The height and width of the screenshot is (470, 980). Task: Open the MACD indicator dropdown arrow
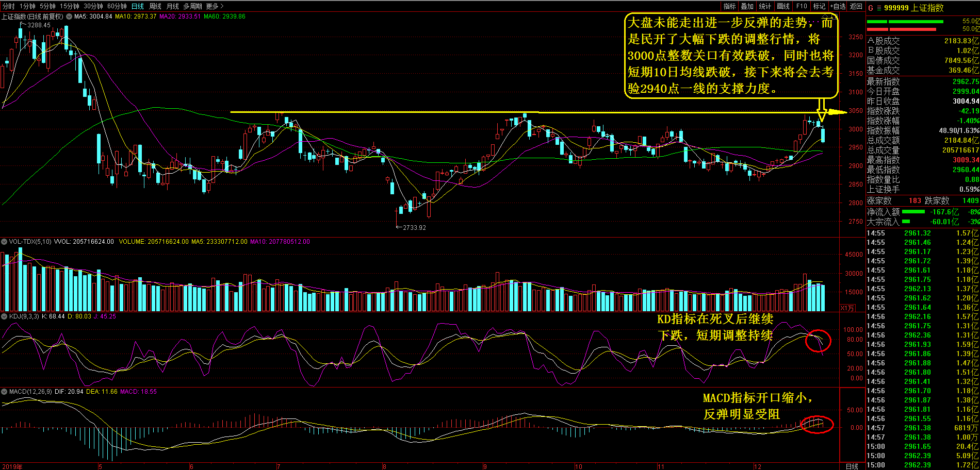tap(4, 392)
